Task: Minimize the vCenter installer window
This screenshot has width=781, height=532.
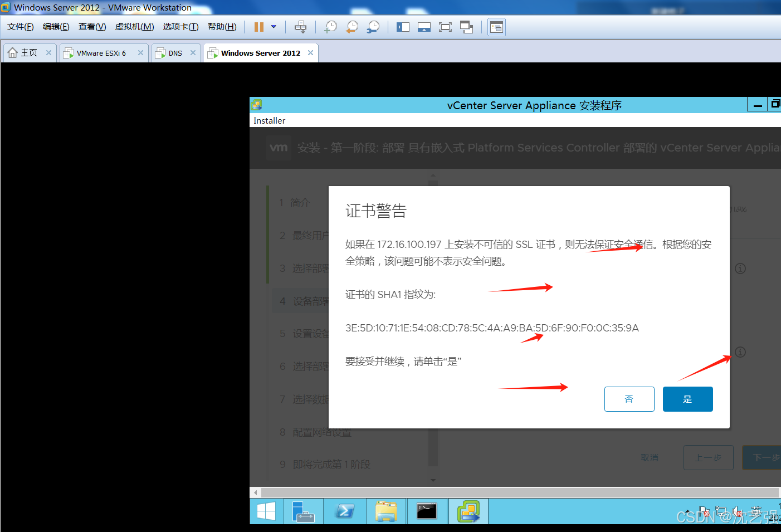Action: pyautogui.click(x=758, y=105)
